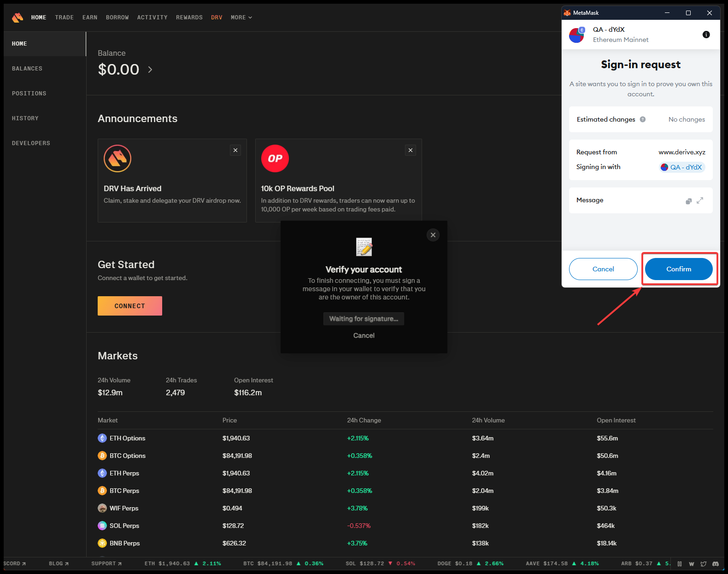Open the Discord link icon in the footer
The width and height of the screenshot is (728, 574).
pyautogui.click(x=715, y=564)
